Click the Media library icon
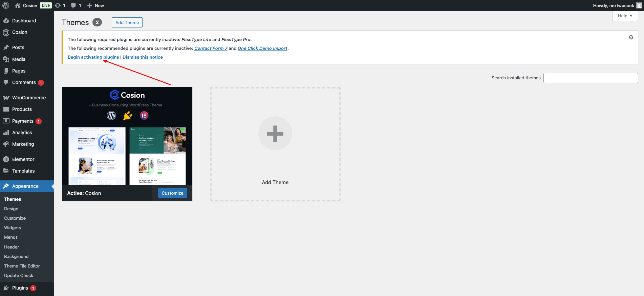 6,59
